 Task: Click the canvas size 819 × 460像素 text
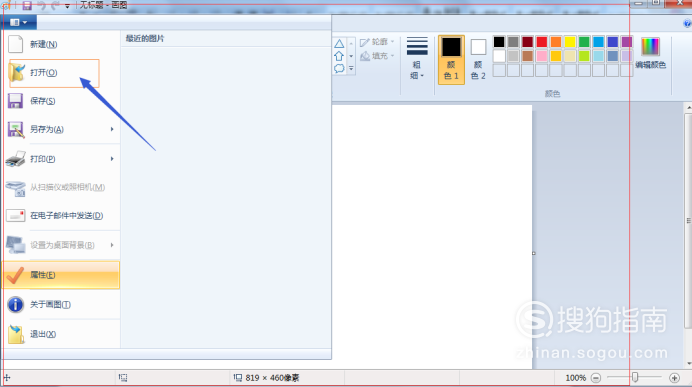click(x=272, y=378)
